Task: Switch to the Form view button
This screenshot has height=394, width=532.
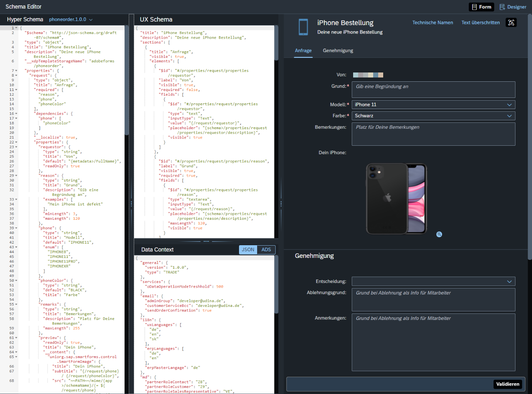Action: (x=481, y=7)
